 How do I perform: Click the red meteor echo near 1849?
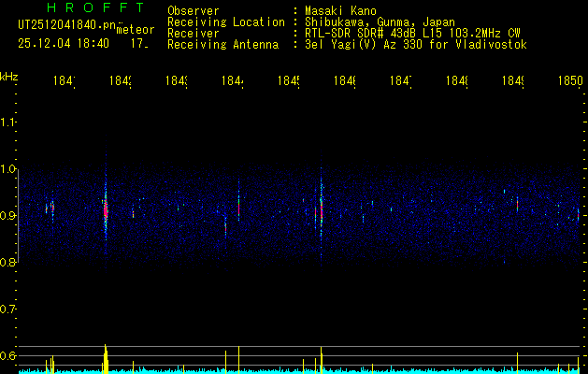(517, 205)
